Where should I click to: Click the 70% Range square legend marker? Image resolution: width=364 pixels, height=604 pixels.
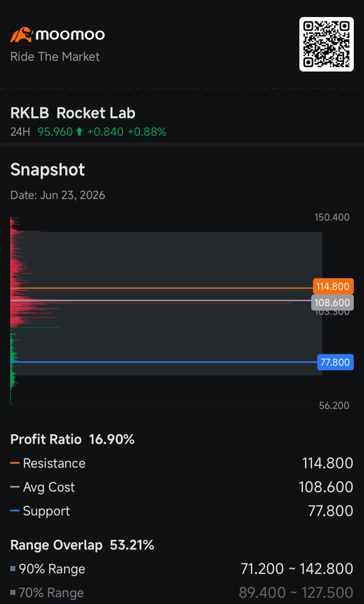[13, 593]
